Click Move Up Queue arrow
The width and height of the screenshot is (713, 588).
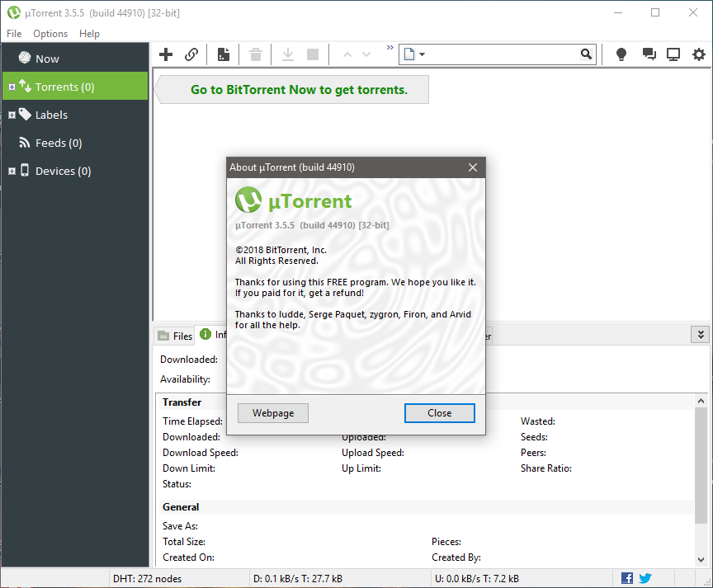tap(347, 55)
